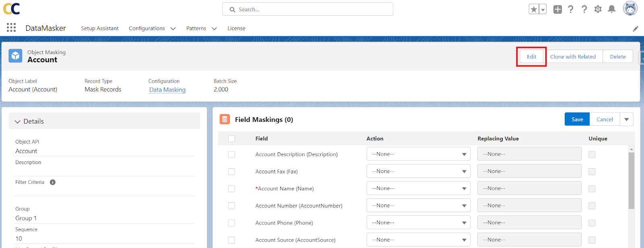This screenshot has width=644, height=248.
Task: Open the Setup gear icon
Action: (x=598, y=9)
